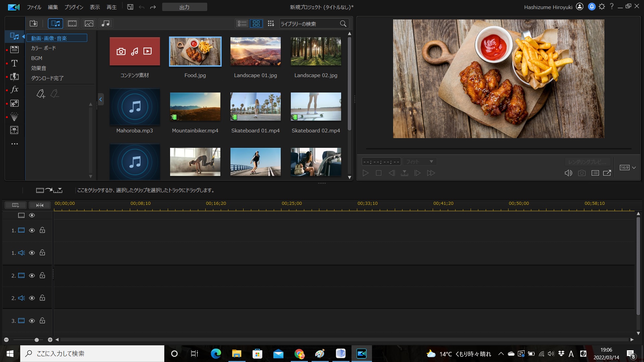The image size is (644, 362).
Task: Click the timeline zoom slider handle
Action: pyautogui.click(x=37, y=340)
